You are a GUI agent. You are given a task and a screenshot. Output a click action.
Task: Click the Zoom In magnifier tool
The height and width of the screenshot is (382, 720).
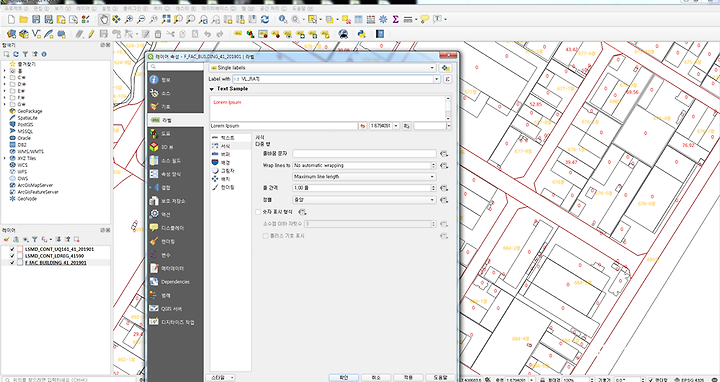coord(129,19)
